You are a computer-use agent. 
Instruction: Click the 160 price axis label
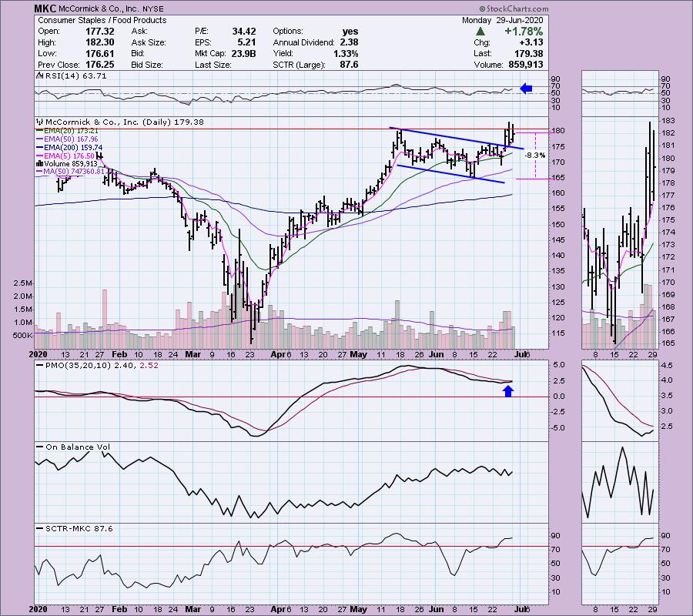click(557, 193)
